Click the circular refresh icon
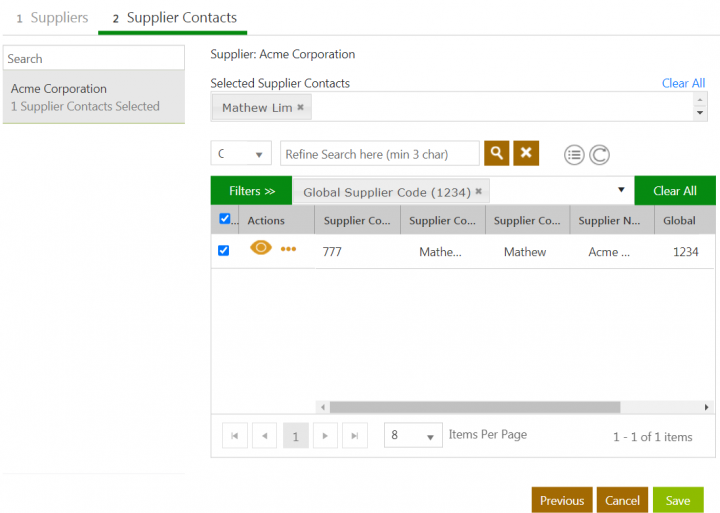 pos(599,155)
